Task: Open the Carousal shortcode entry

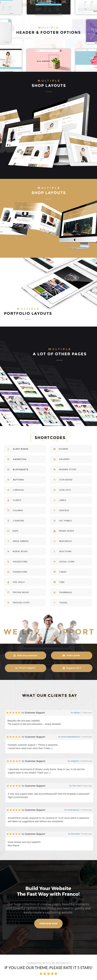Action: (x=25, y=490)
